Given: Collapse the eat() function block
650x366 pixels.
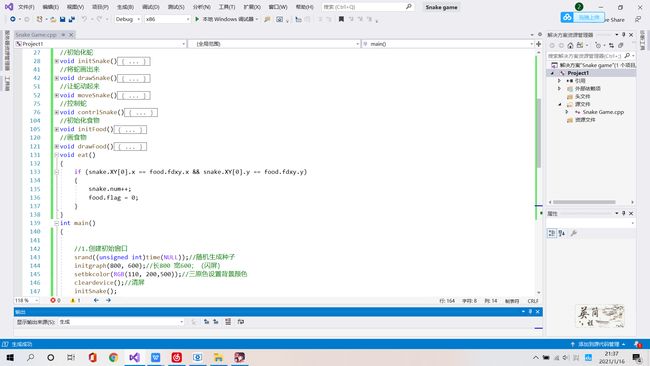Looking at the screenshot, I should pos(57,155).
